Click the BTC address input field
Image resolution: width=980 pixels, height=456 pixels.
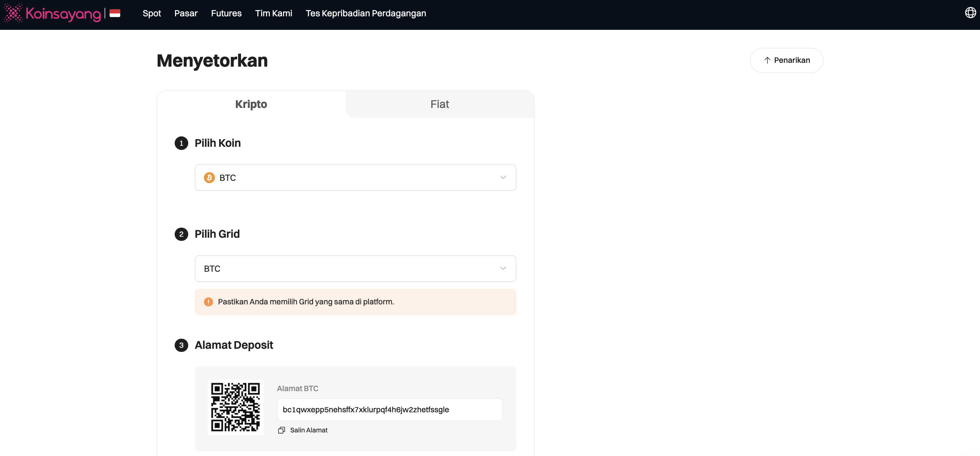coord(389,409)
